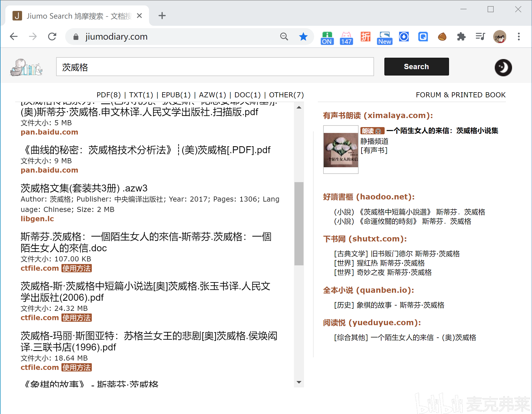Open 一个陌生女人的来信：茨威格小说集 audiobook
The height and width of the screenshot is (414, 532).
pyautogui.click(x=442, y=131)
